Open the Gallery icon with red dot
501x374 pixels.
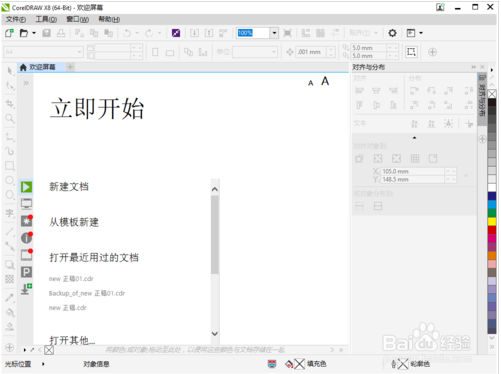pyautogui.click(x=26, y=255)
